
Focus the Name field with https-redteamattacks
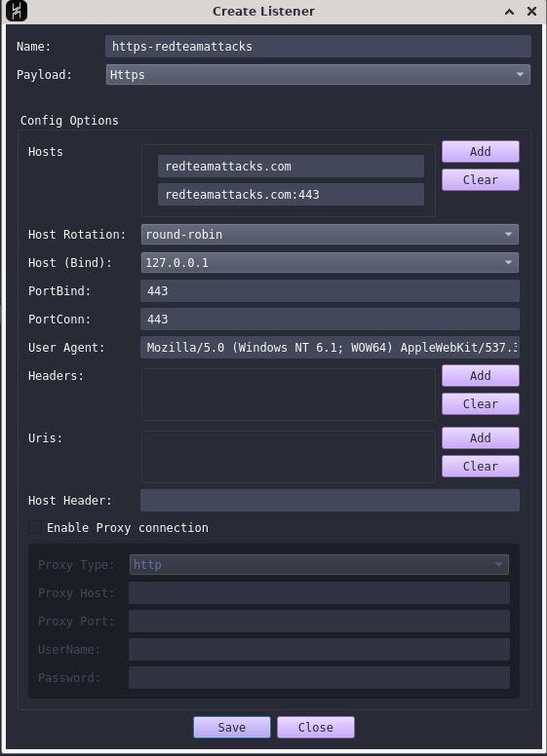click(x=319, y=47)
